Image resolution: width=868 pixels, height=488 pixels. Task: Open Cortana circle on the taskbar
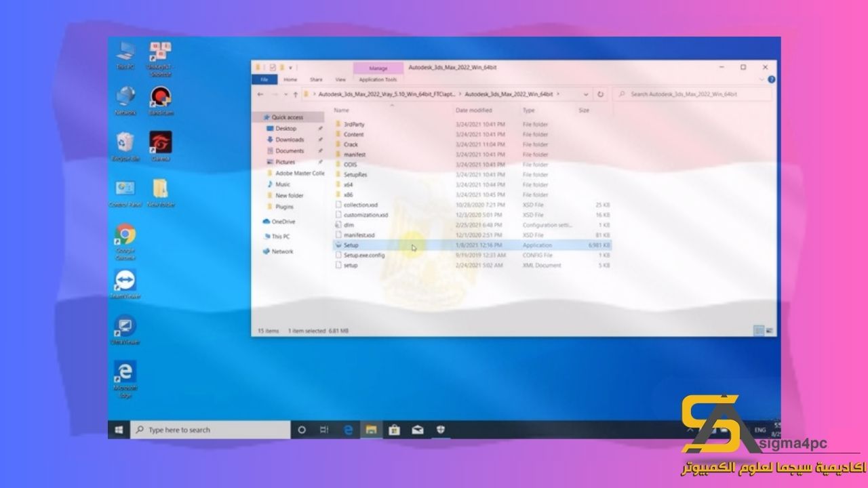point(302,430)
